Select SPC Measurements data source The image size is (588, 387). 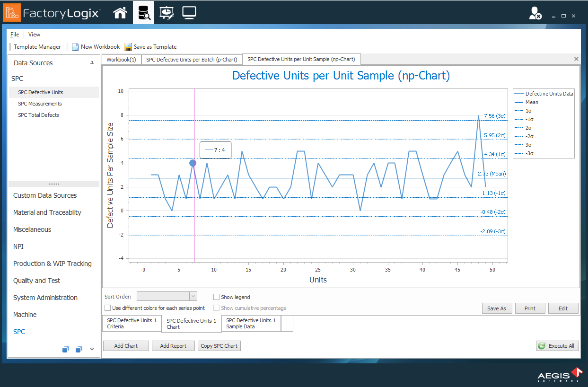coord(40,104)
